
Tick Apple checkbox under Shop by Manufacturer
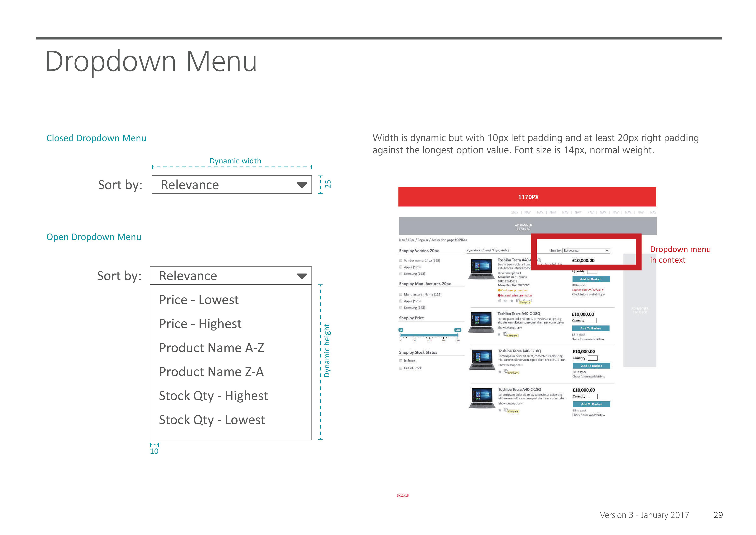(x=401, y=301)
